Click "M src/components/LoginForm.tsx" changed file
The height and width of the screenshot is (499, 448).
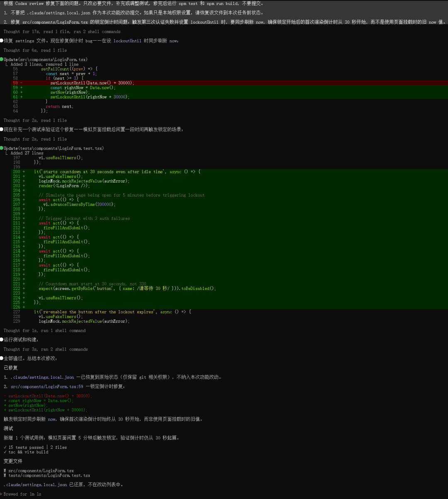(x=39, y=471)
